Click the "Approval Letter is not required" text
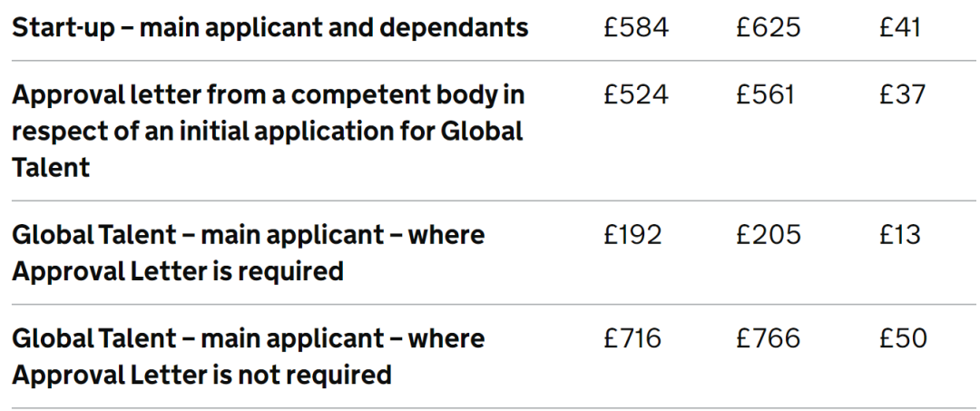Screen dimensions: 980x411 pos(201,374)
